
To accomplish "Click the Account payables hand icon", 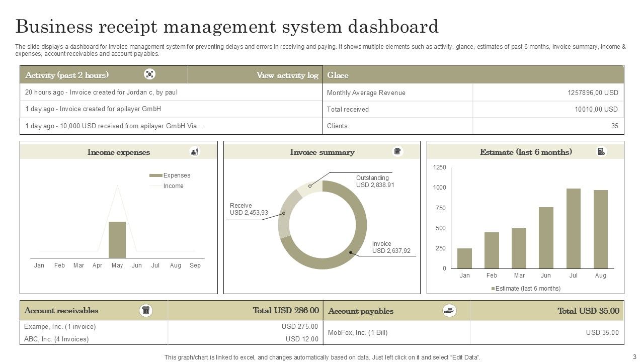I will 449,311.
